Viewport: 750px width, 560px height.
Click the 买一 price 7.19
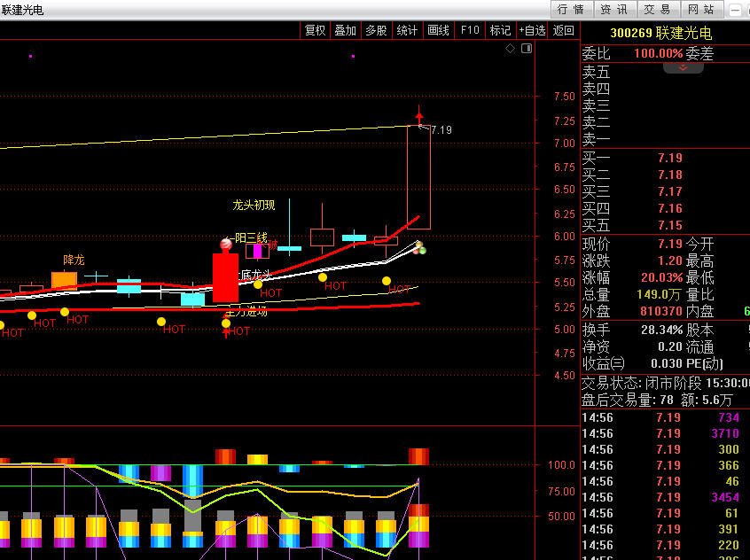669,158
